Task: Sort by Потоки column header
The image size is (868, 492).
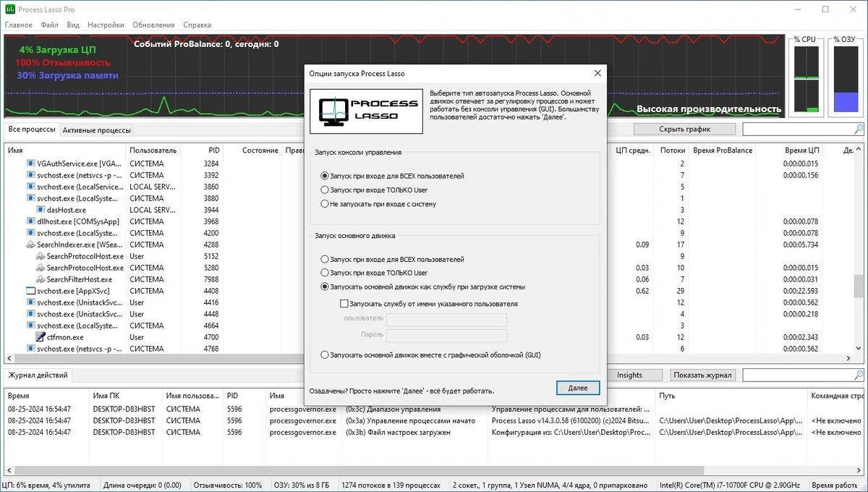Action: pyautogui.click(x=673, y=150)
